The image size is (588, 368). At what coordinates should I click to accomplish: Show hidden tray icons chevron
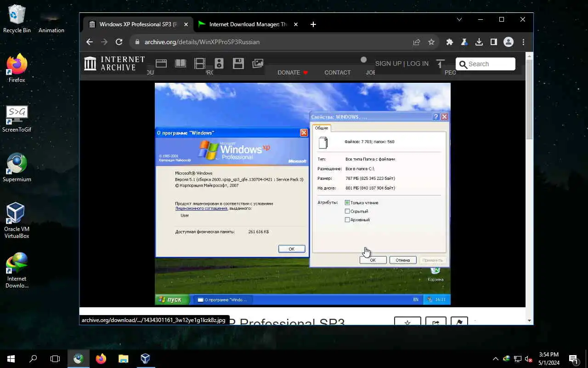tap(496, 359)
